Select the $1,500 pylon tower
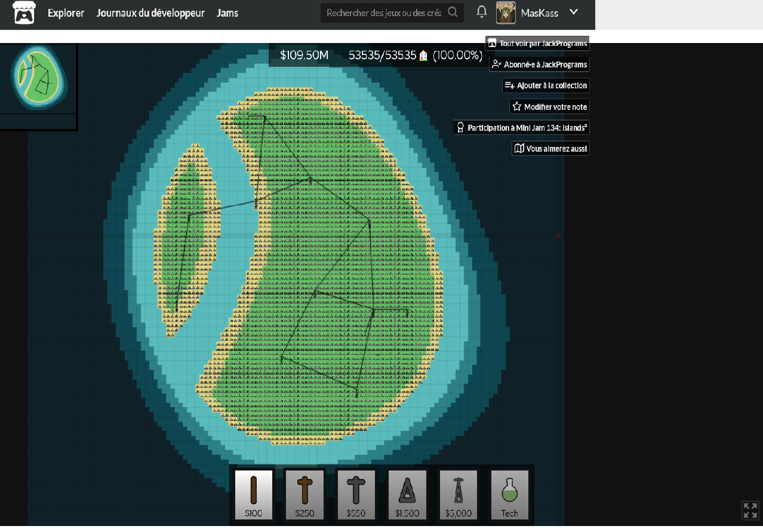Viewport: 763px width, 532px height. (x=407, y=494)
